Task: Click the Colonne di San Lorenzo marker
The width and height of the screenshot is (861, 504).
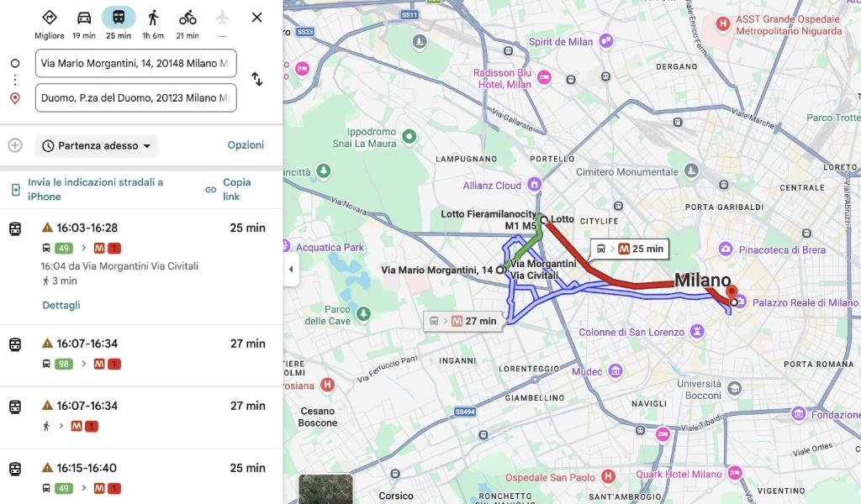Action: [697, 331]
